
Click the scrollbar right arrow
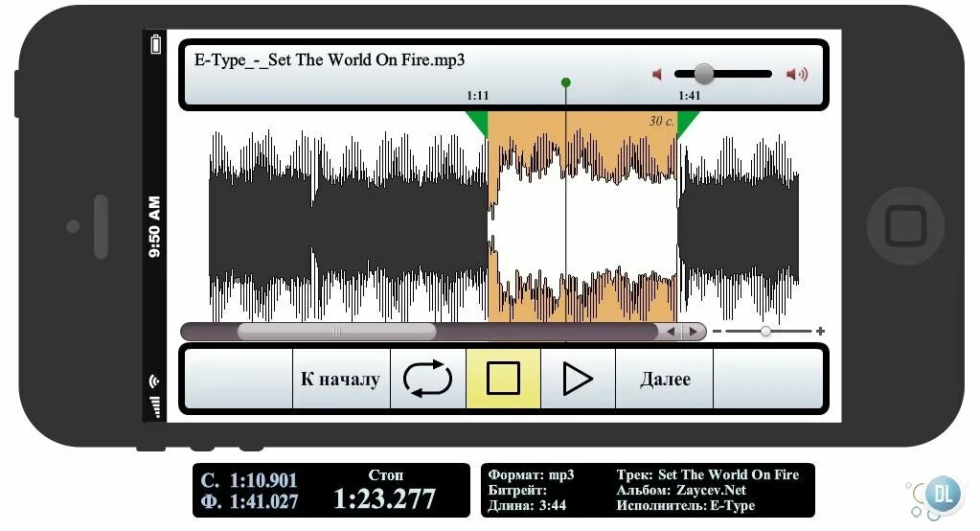click(x=693, y=332)
